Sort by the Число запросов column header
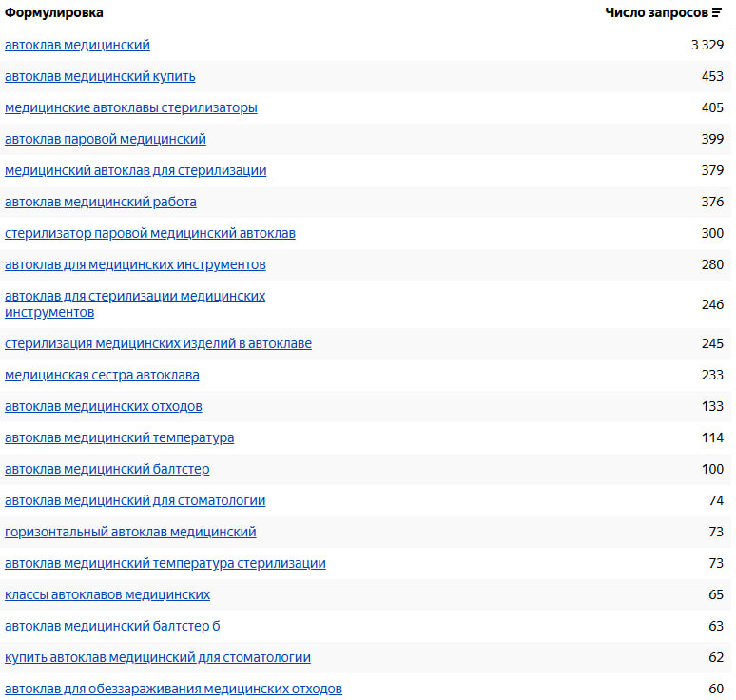Screen dimensions: 736x700 click(x=656, y=13)
